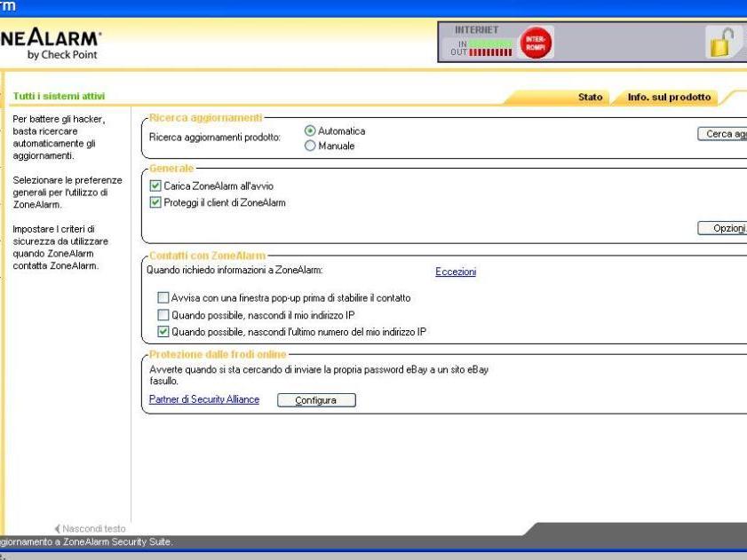Select Manuale update search option
The image size is (747, 560).
[x=310, y=146]
